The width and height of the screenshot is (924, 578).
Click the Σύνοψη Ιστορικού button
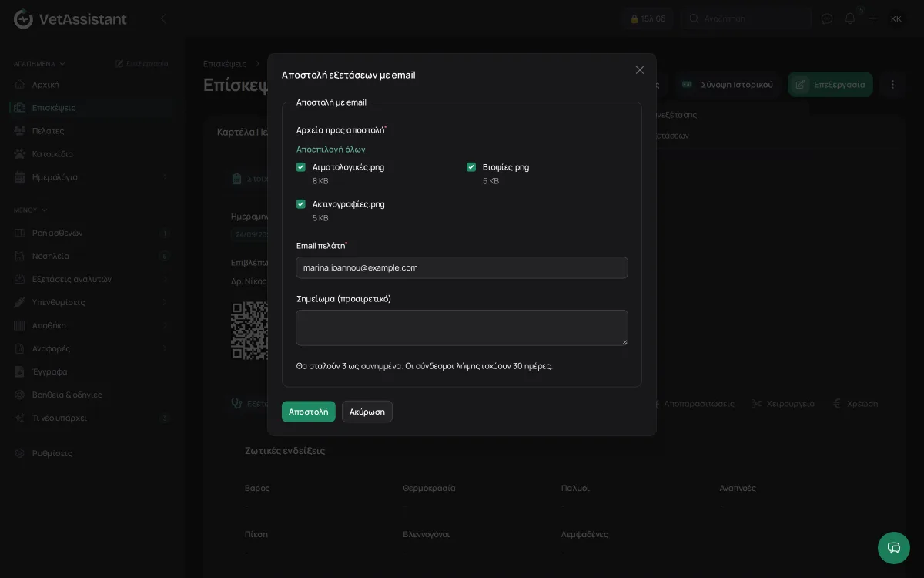[x=728, y=85]
